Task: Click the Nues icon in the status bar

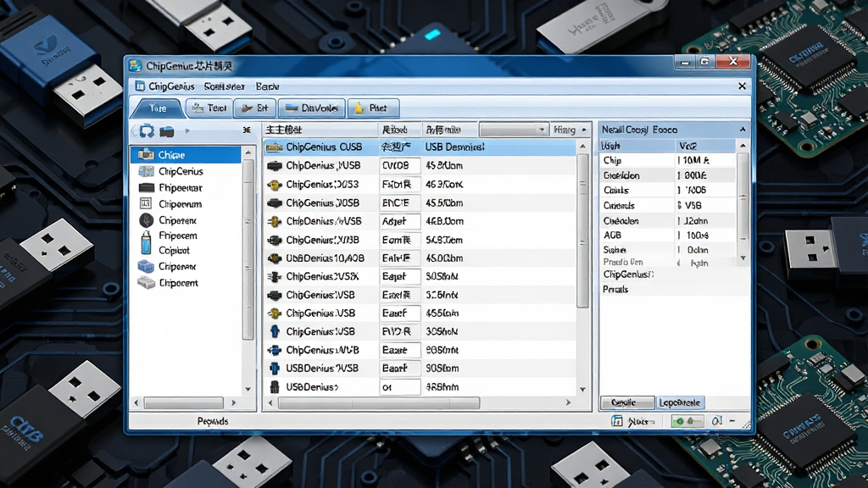Action: [x=617, y=421]
